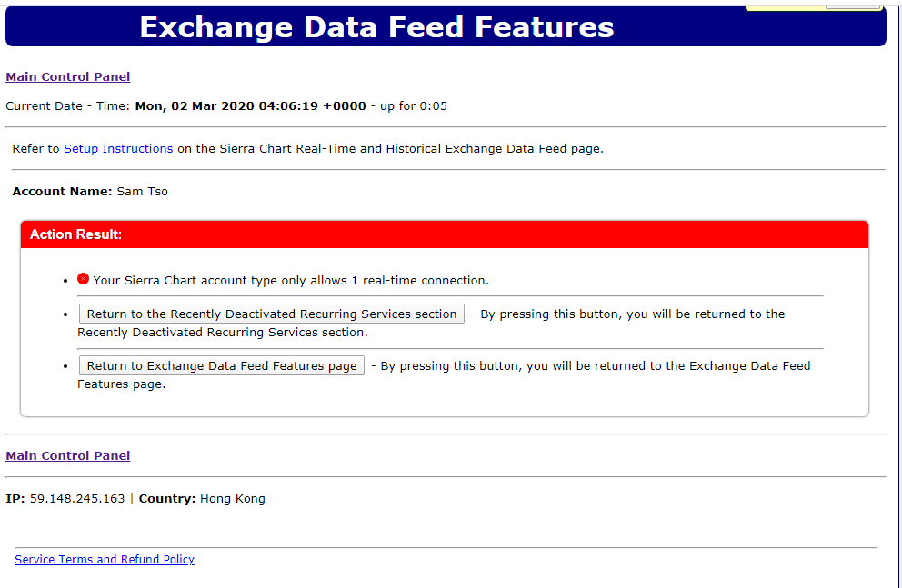The width and height of the screenshot is (902, 588).
Task: Click the bold current date and time value
Action: (x=251, y=106)
